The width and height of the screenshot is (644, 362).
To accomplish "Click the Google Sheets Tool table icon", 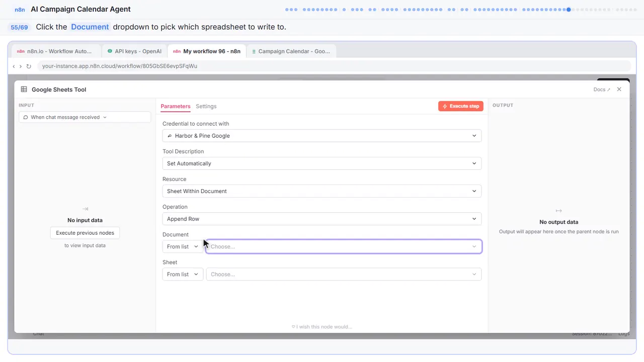I will 24,89.
